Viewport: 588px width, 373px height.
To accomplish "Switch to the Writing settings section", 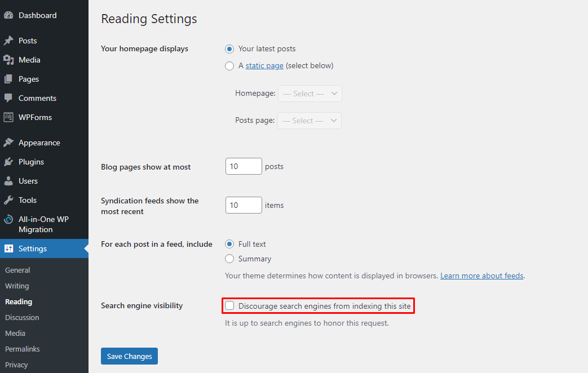I will (16, 286).
